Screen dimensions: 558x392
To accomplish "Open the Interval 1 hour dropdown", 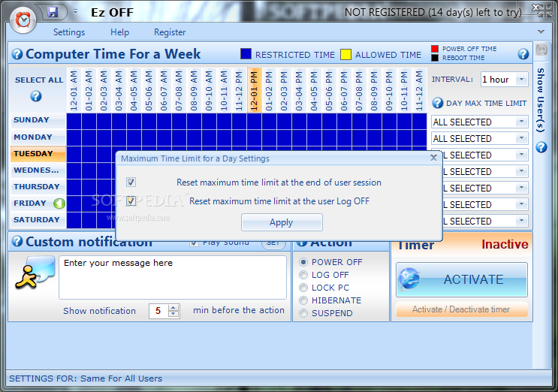I will point(522,79).
